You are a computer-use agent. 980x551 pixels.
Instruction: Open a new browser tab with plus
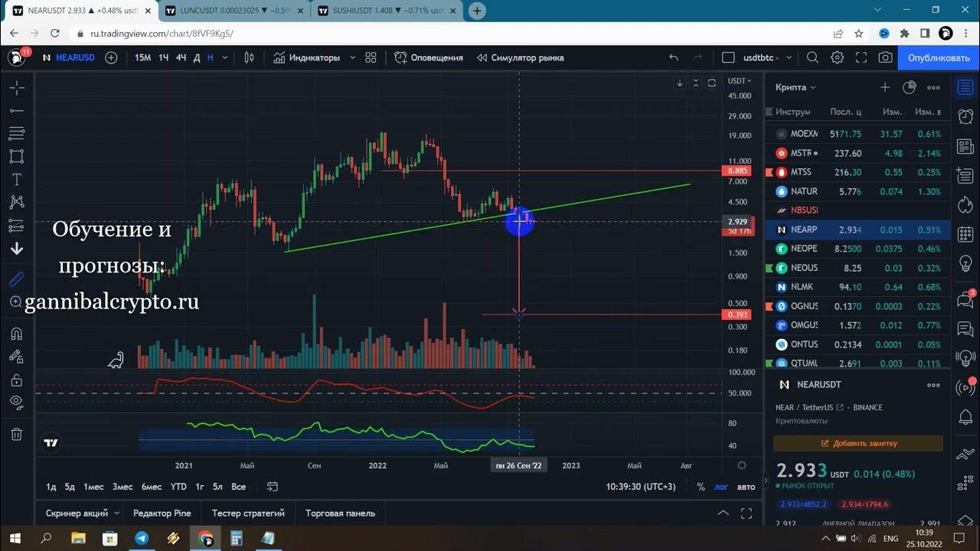click(477, 11)
